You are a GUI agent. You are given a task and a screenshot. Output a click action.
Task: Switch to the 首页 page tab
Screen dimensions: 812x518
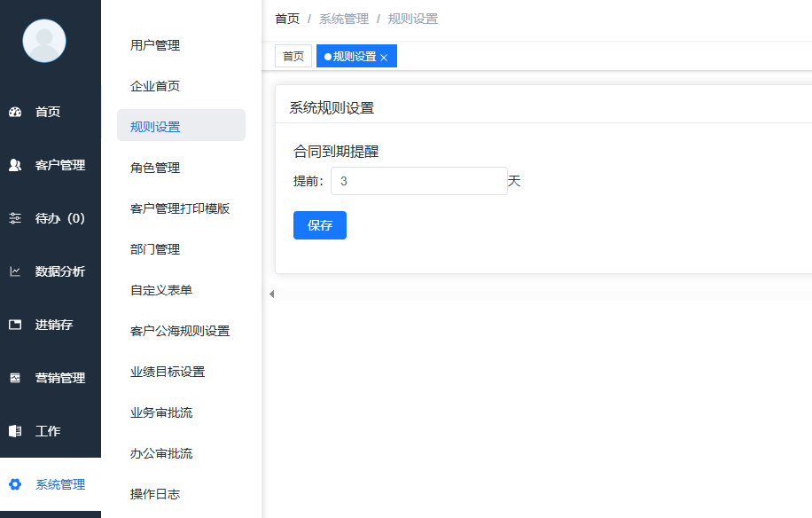tap(293, 56)
